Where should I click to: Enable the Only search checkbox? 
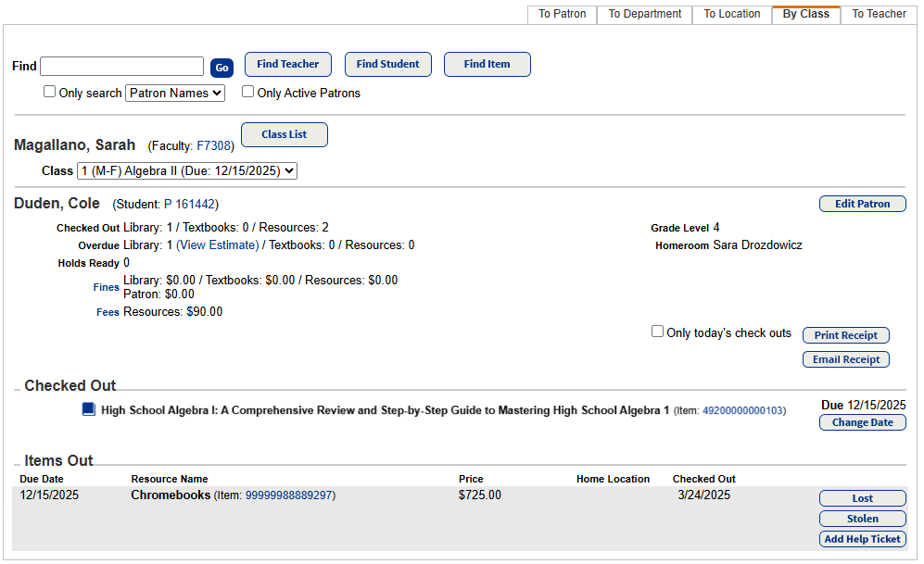pyautogui.click(x=50, y=92)
